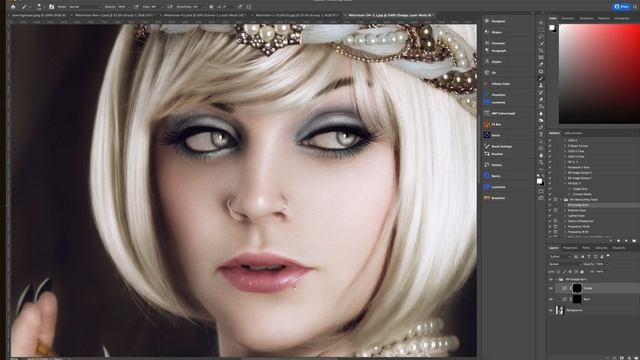This screenshot has width=640, height=360.
Task: Switch to the Paths tab
Action: (x=586, y=248)
